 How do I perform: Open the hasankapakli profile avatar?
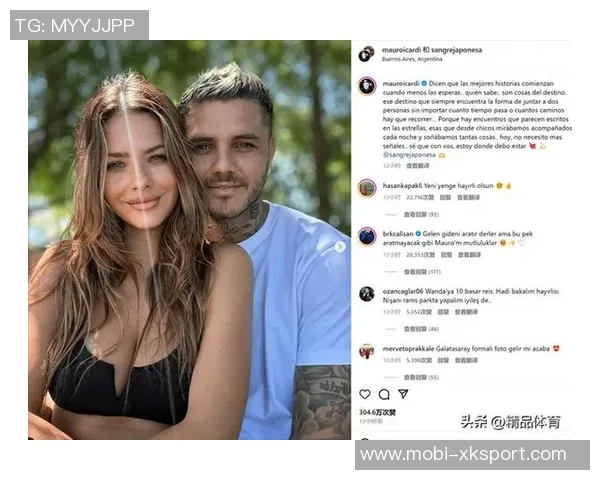(x=367, y=188)
